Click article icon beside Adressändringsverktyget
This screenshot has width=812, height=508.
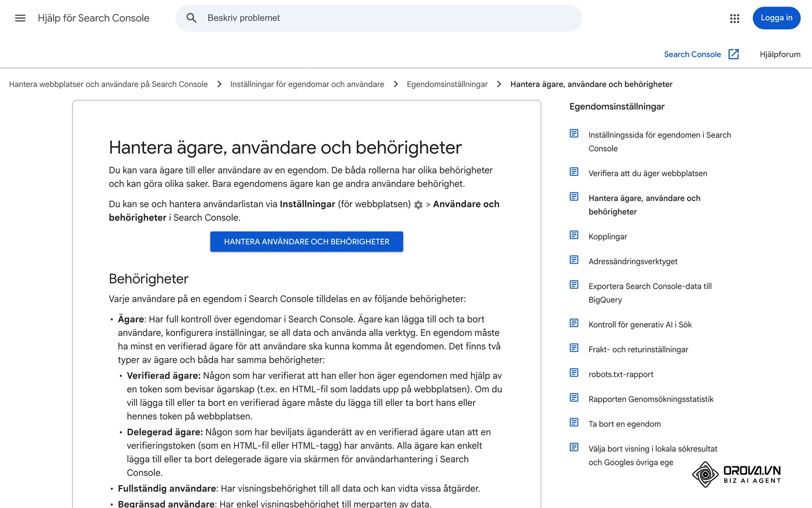(574, 260)
